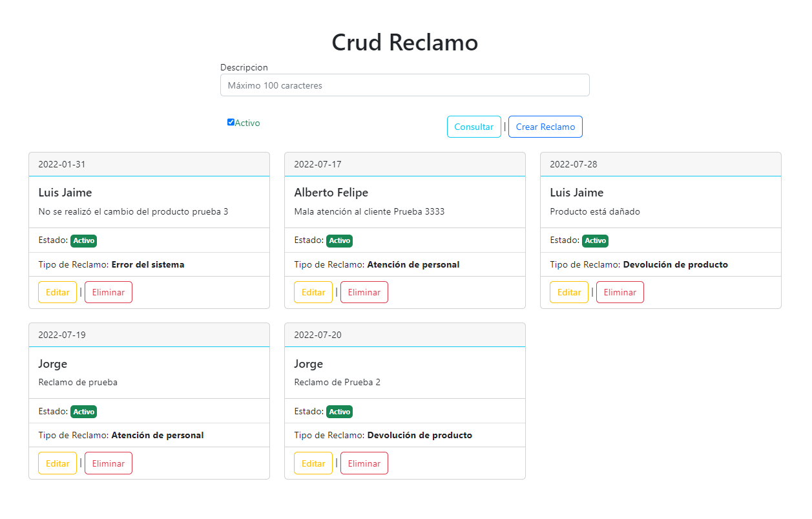Screen dimensions: 812x519
Task: Select the date header 2022-07-17
Action: point(315,164)
